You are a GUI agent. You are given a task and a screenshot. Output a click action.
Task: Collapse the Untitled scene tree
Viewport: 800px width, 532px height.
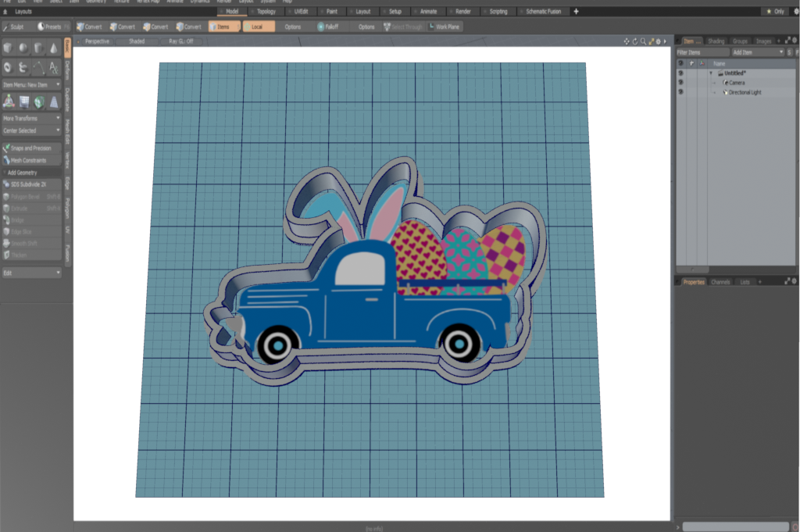[711, 73]
